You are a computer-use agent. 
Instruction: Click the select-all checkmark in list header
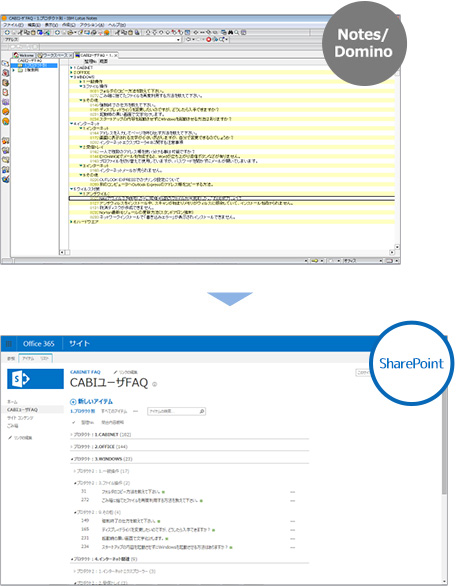[x=74, y=422]
